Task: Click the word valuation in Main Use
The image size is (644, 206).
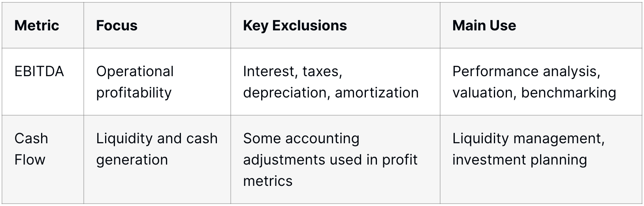Action: (484, 93)
